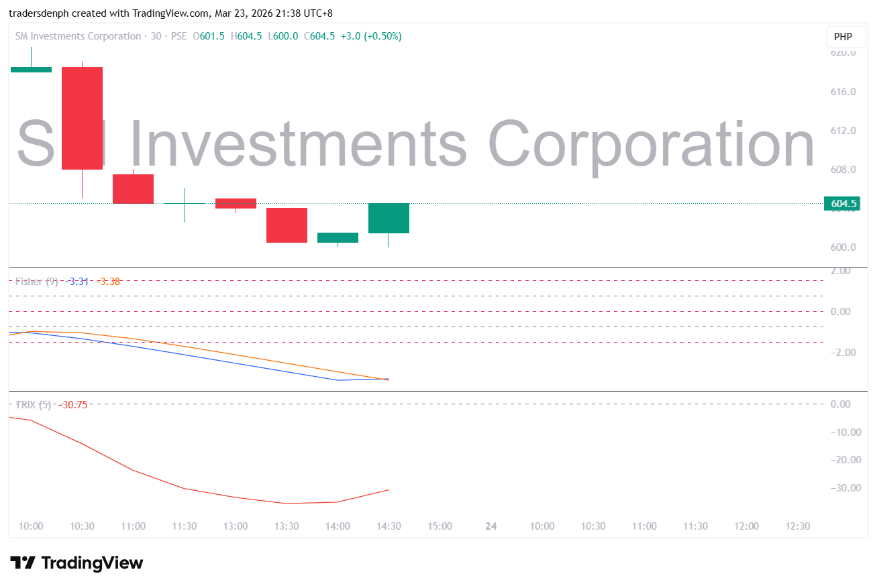Click the 13:30 red candle body
Screen dimensions: 877x588
(287, 225)
